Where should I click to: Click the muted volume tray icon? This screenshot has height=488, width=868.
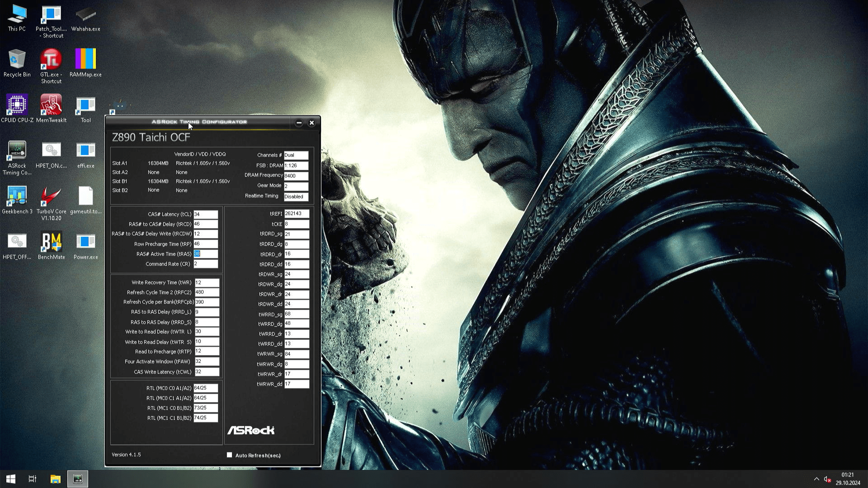coord(827,479)
